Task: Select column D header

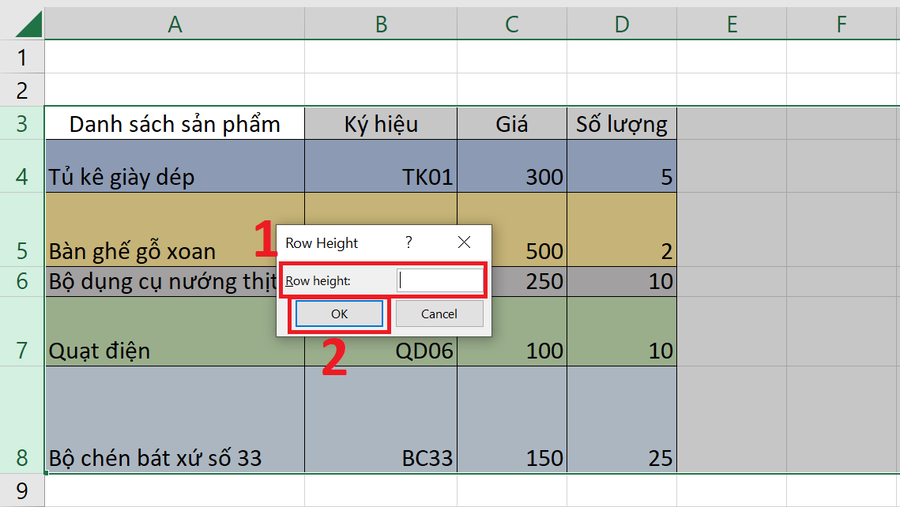Action: pos(622,24)
